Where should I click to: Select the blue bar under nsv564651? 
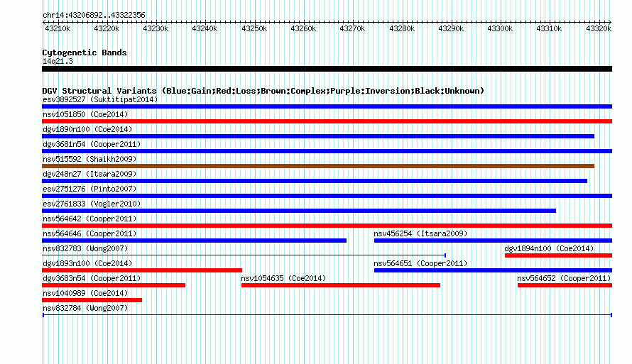pos(493,270)
